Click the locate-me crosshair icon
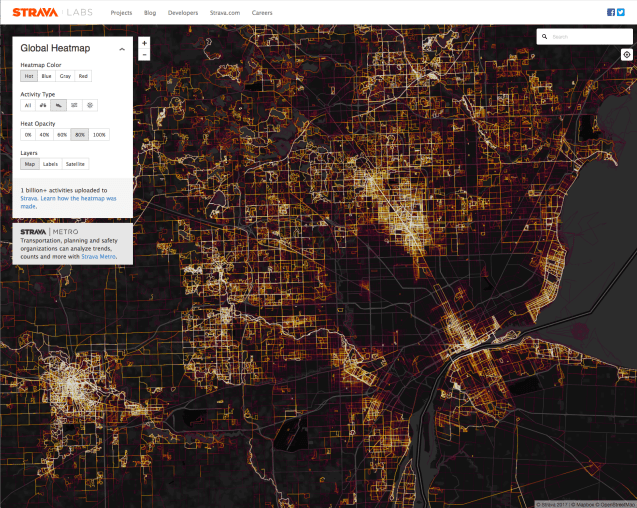637x508 pixels. [x=626, y=55]
